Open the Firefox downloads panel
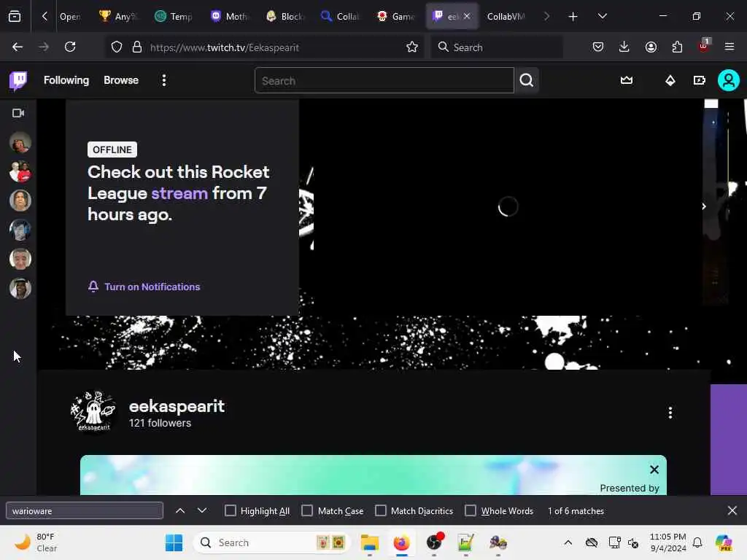747x560 pixels. click(624, 47)
